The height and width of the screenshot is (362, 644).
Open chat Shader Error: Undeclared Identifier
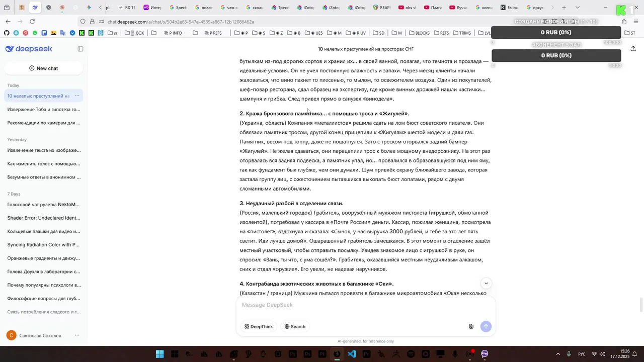44,218
